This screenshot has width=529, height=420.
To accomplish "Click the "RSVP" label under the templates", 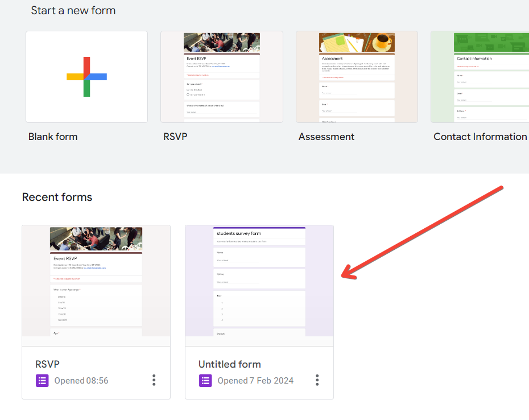I will pos(175,137).
